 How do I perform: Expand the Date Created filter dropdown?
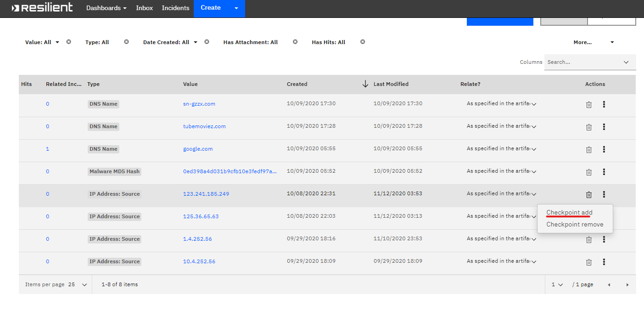(170, 42)
